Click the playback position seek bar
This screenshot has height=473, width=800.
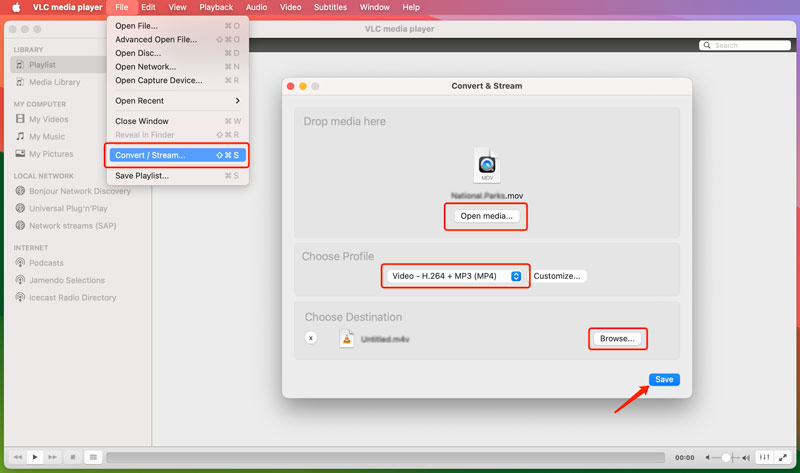point(385,457)
